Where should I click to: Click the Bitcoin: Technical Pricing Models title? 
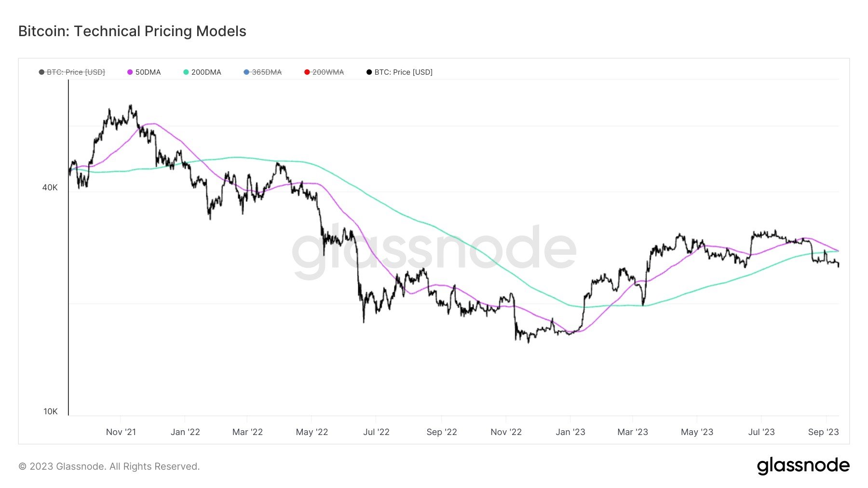pyautogui.click(x=132, y=31)
